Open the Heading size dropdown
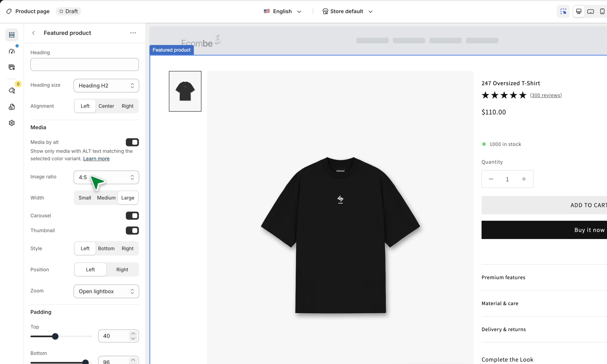The image size is (607, 364). point(106,86)
